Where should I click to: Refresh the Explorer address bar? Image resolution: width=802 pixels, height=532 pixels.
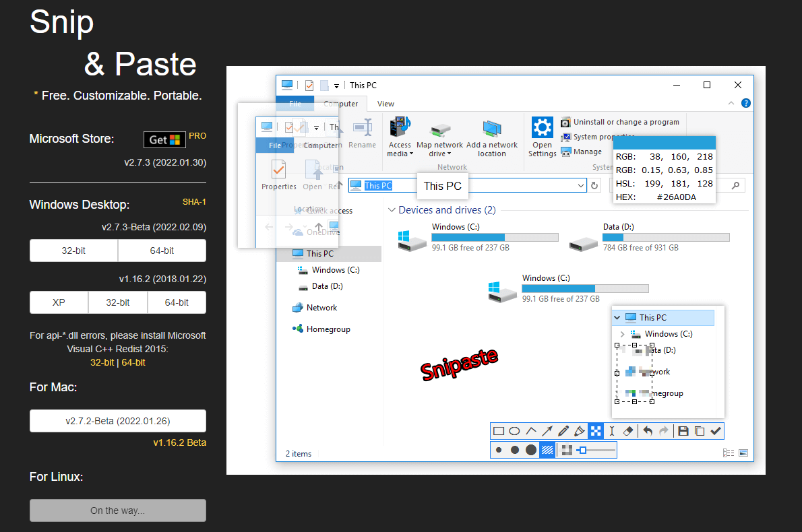pos(594,185)
